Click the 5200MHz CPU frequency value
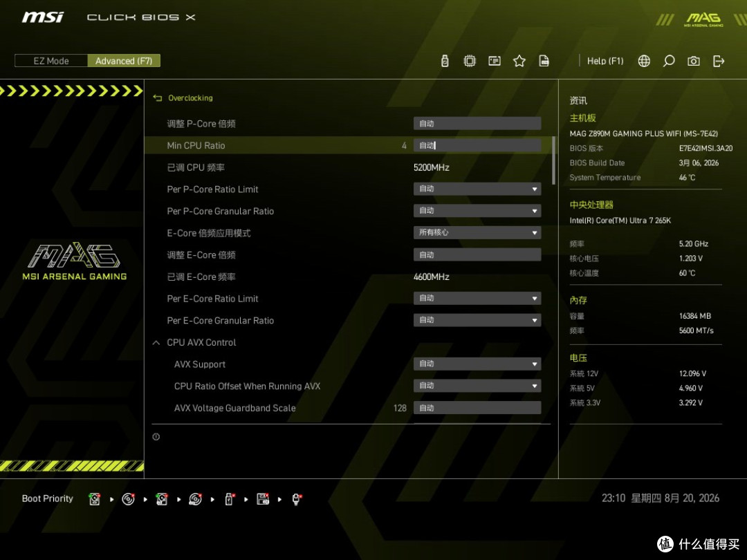Image resolution: width=747 pixels, height=560 pixels. (x=431, y=167)
